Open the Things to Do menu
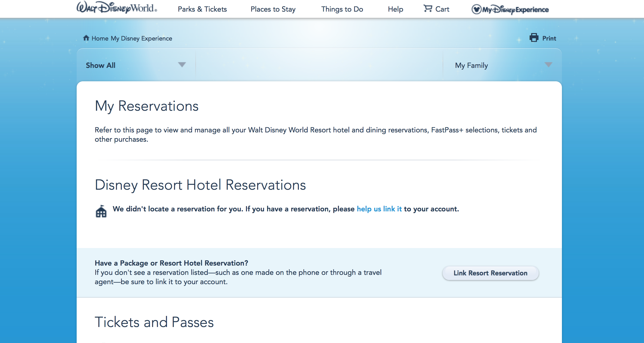Screen dimensions: 644x343 click(x=342, y=9)
